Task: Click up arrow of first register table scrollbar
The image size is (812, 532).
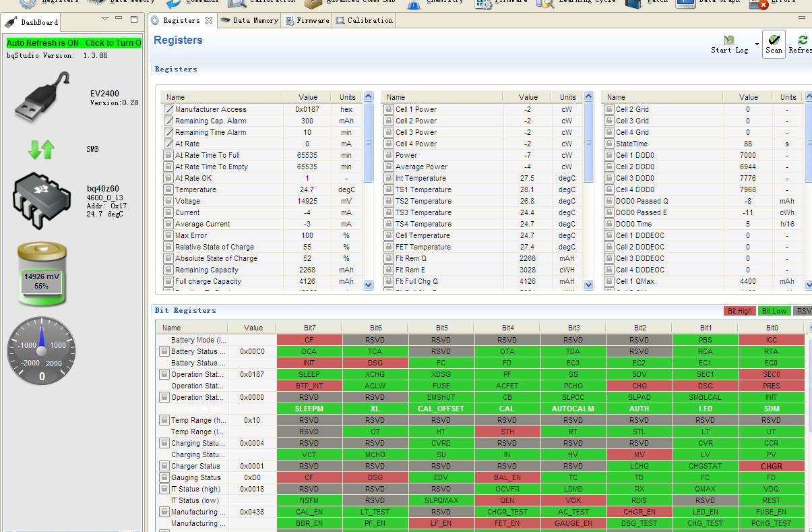Action: click(369, 97)
